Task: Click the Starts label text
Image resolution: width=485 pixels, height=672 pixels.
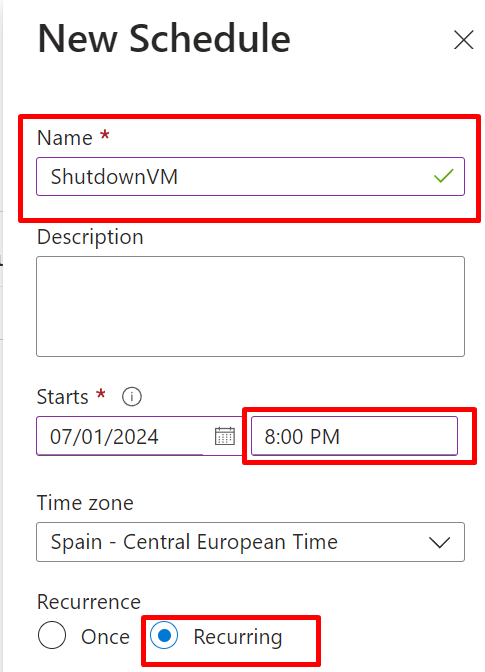Action: tap(63, 397)
